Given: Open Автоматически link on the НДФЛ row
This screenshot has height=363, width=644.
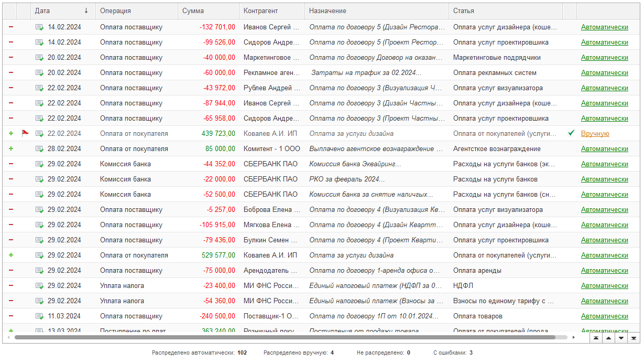Looking at the screenshot, I should pos(605,286).
